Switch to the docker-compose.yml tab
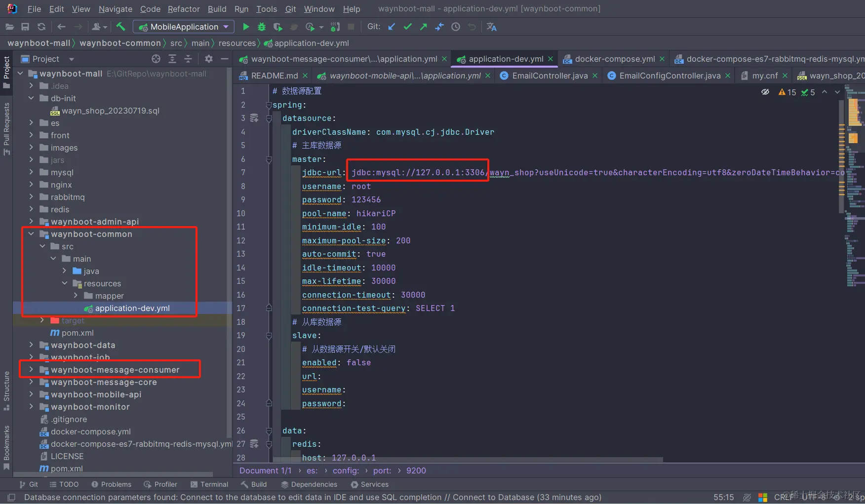This screenshot has height=504, width=865. point(614,59)
